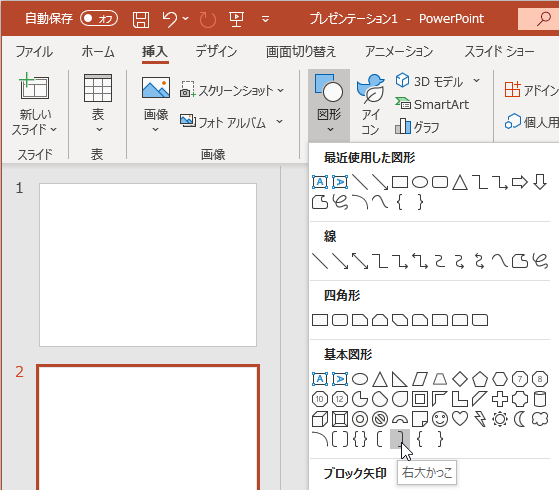This screenshot has width=559, height=490.
Task: Select the heptagon (7) shape
Action: (520, 379)
